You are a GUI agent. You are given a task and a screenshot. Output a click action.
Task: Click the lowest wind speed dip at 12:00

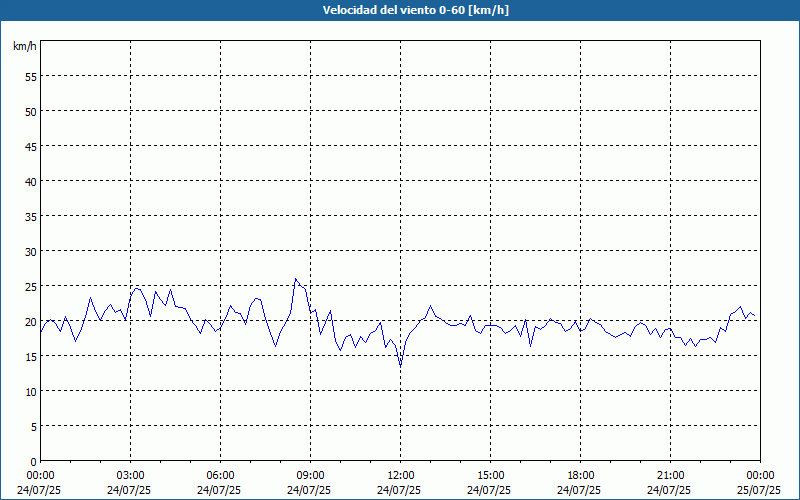(x=400, y=366)
